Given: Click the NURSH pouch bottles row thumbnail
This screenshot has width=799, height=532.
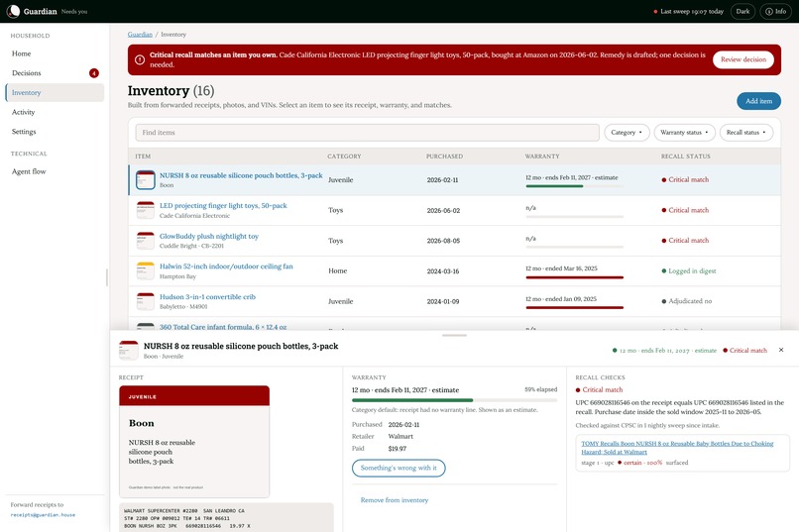Looking at the screenshot, I should coord(145,179).
